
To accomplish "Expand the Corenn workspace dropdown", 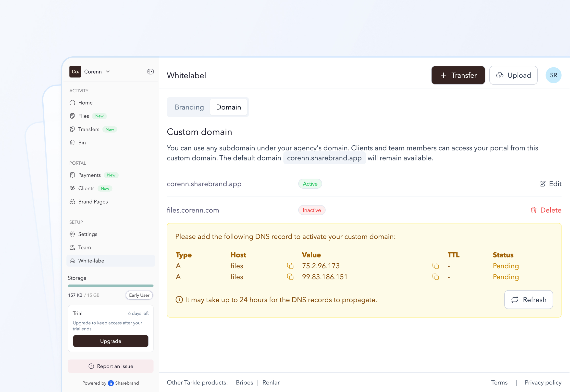I will pos(108,72).
